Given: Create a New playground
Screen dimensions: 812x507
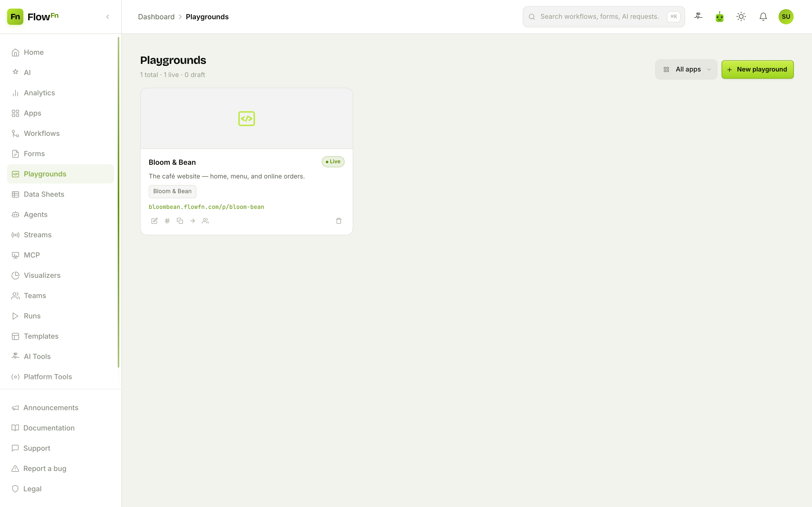Looking at the screenshot, I should (x=758, y=69).
